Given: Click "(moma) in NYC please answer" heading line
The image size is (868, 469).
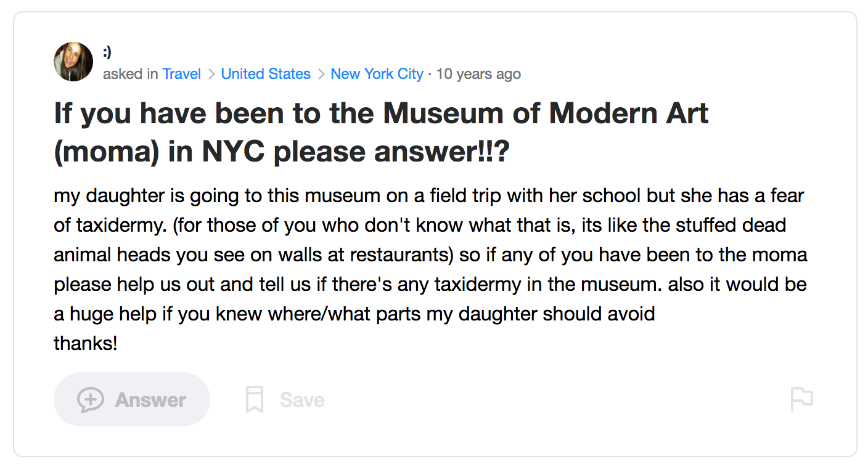Looking at the screenshot, I should coord(281,153).
